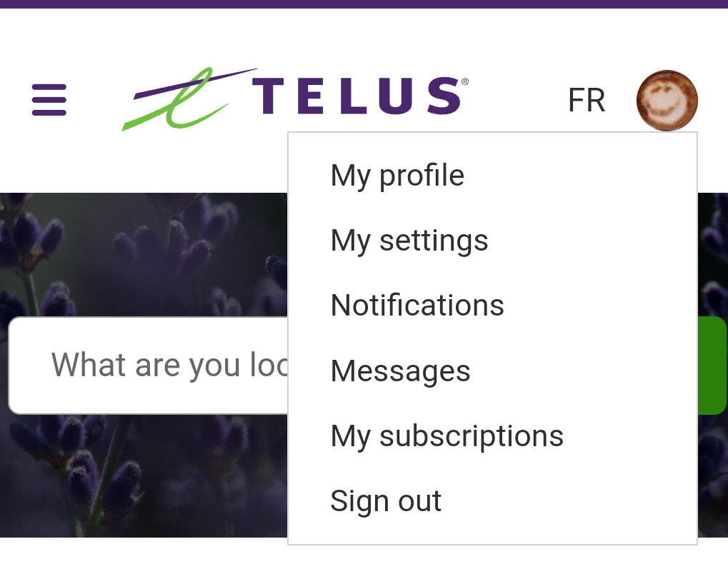Click the user avatar picture

point(667,101)
